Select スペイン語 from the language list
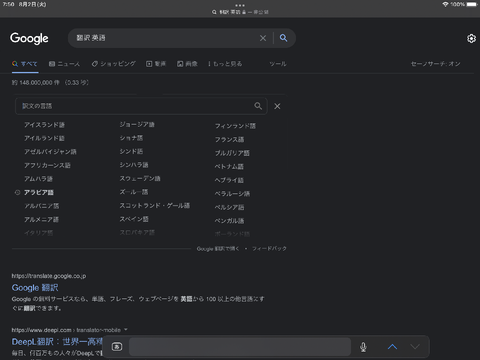 134,219
